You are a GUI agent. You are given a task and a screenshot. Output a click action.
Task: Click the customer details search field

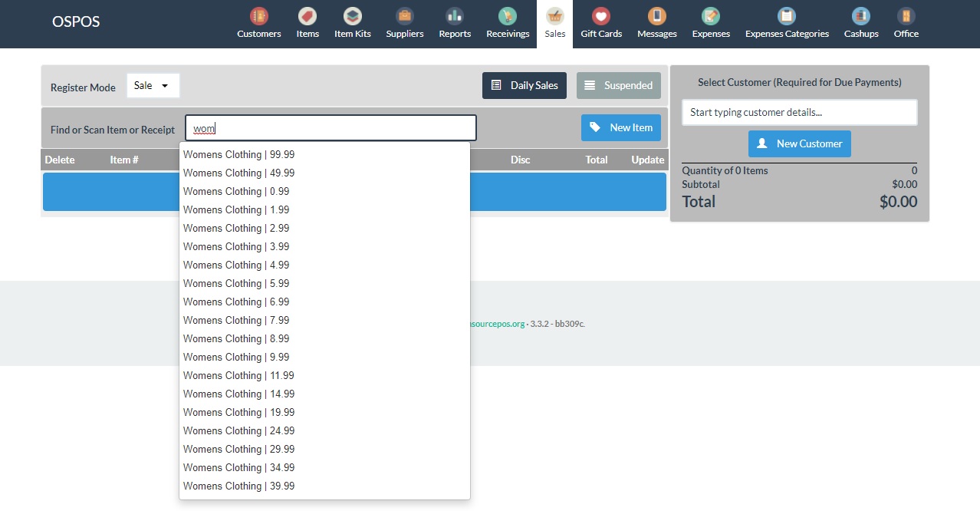coord(799,112)
